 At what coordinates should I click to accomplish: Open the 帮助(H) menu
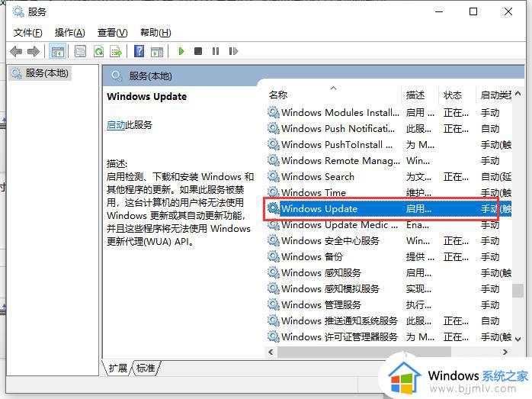[x=155, y=33]
